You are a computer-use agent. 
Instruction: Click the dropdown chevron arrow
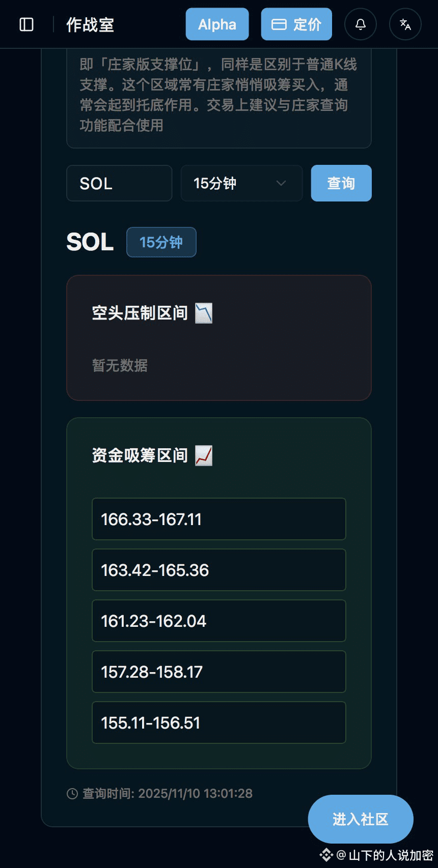(x=281, y=183)
